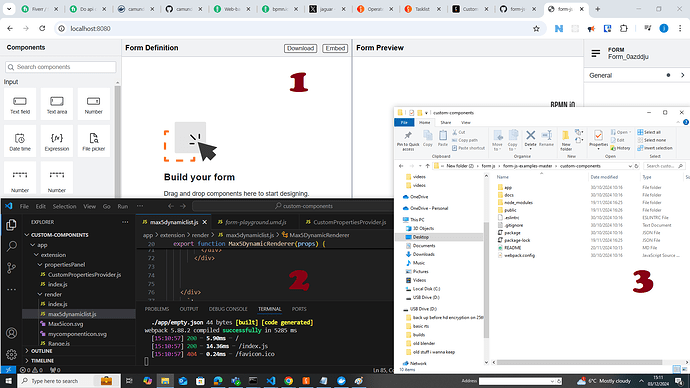690x388 pixels.
Task: Click VS Code remote indicator in status bar
Action: [x=8, y=370]
